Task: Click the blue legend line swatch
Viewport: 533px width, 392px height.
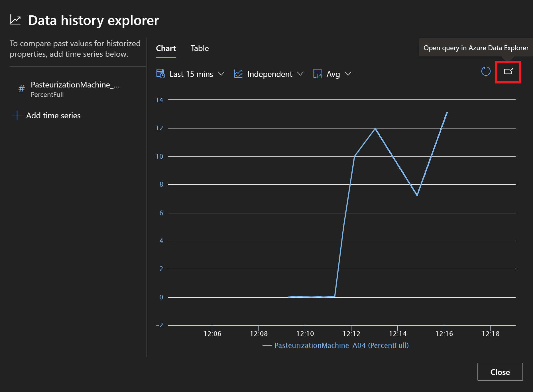Action: (267, 346)
